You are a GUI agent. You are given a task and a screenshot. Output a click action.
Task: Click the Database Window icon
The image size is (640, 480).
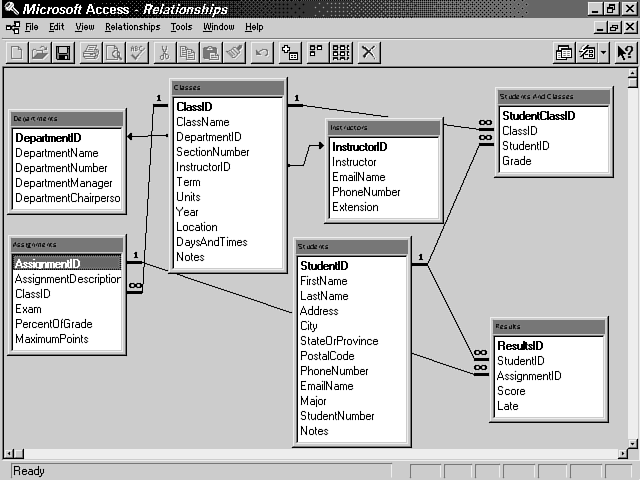tap(565, 52)
